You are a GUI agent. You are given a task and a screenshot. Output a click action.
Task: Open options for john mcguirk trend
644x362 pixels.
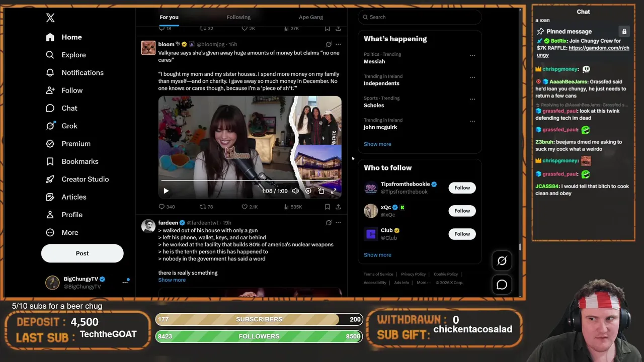pos(472,121)
